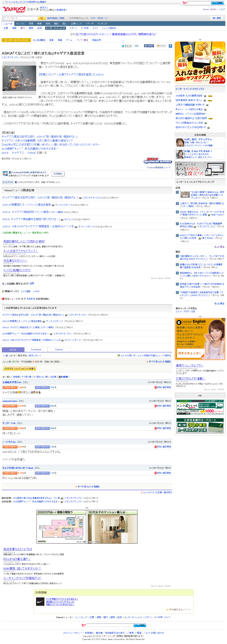Click the Y! logo beside the footer search box
The image size is (227, 644).
click(x=83, y=625)
